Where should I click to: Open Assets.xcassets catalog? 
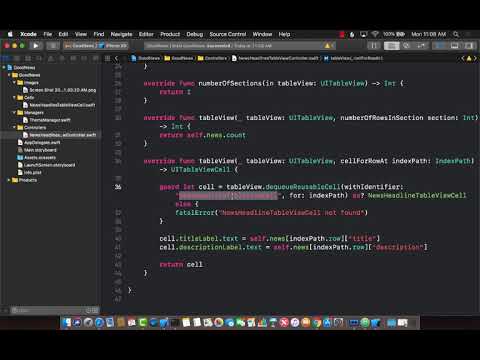(x=37, y=157)
